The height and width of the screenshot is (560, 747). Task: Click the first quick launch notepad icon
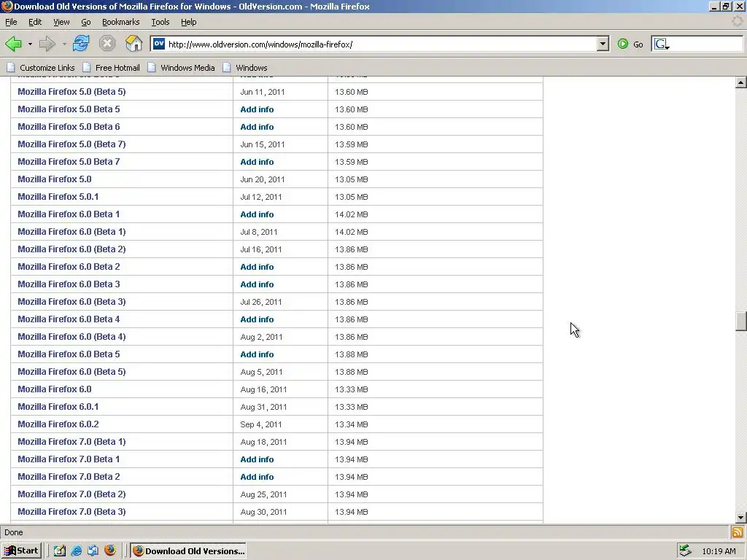point(60,551)
